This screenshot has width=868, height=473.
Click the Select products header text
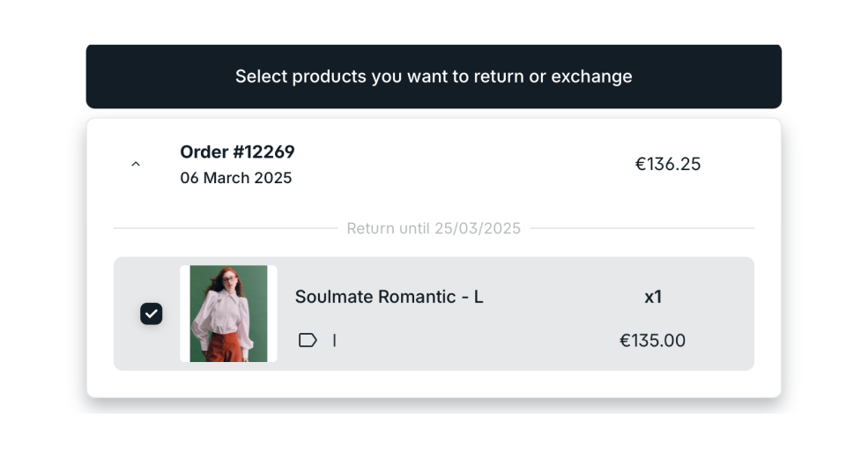pyautogui.click(x=434, y=77)
